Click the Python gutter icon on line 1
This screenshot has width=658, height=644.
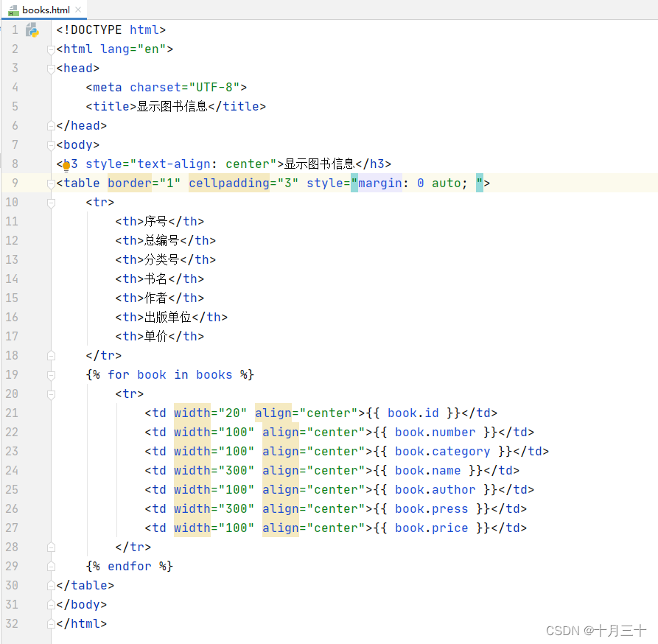pos(32,30)
